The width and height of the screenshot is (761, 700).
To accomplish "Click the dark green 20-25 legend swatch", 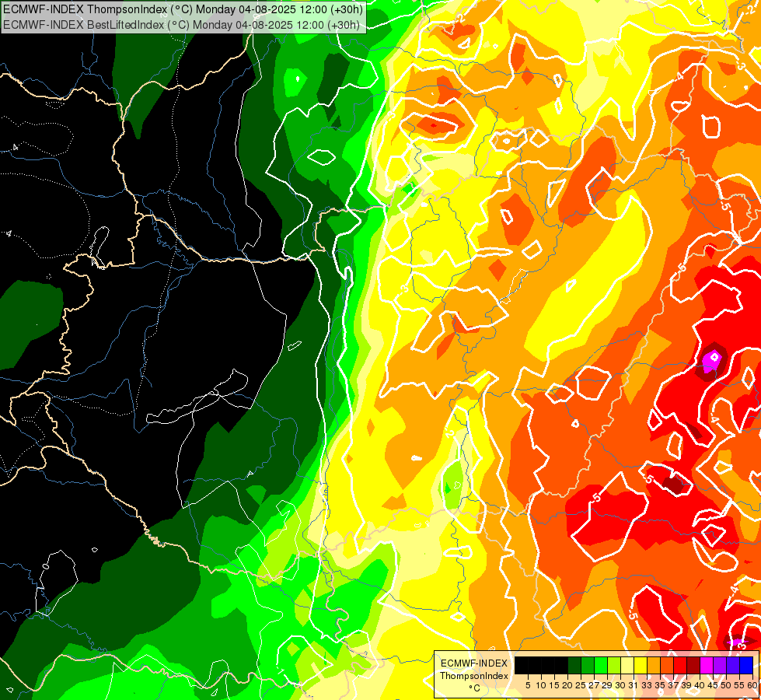I will (x=574, y=666).
